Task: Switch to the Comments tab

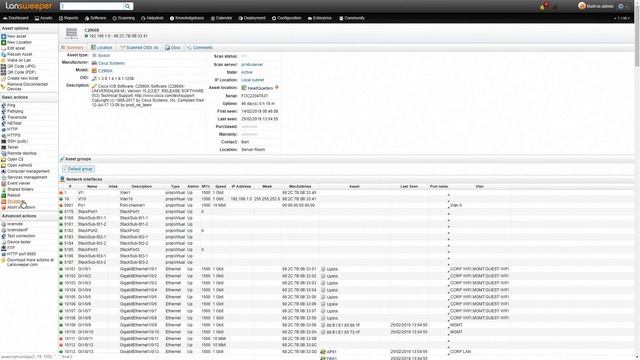Action: coord(200,48)
